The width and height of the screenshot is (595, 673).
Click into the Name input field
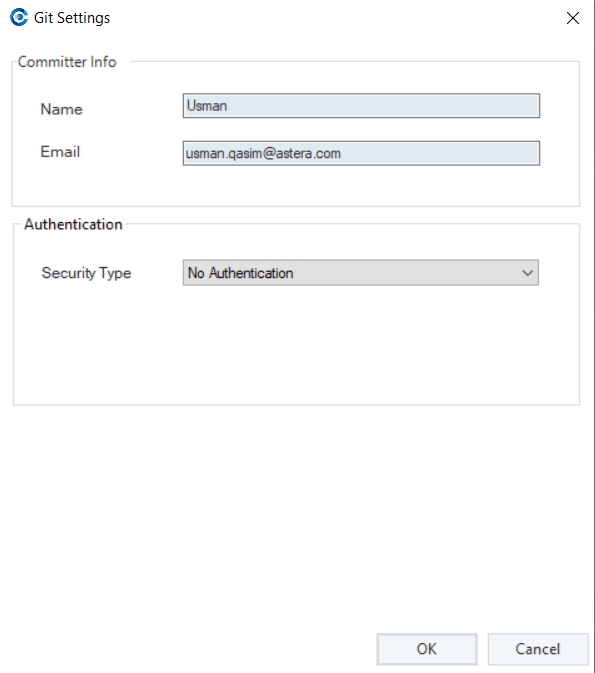(x=361, y=106)
